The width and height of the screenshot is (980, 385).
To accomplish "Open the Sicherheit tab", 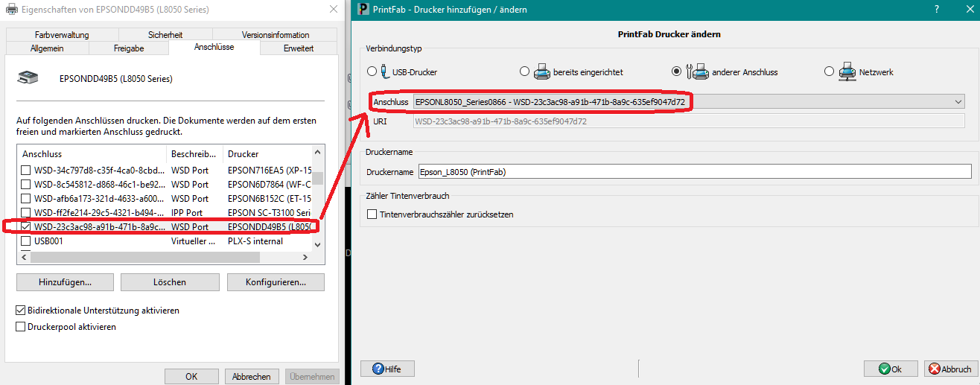I will (165, 35).
